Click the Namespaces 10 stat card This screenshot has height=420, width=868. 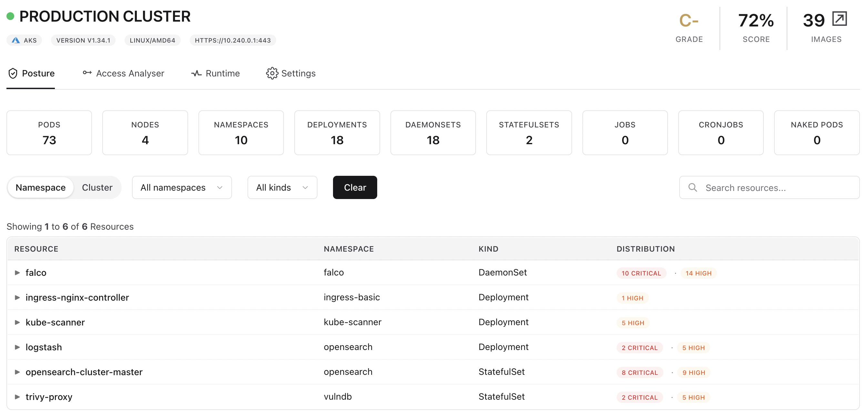pos(241,133)
